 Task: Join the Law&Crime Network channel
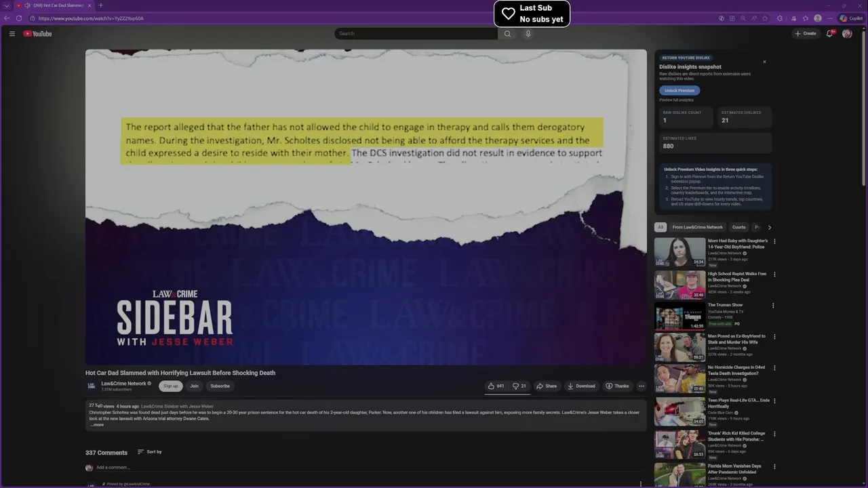click(x=194, y=386)
